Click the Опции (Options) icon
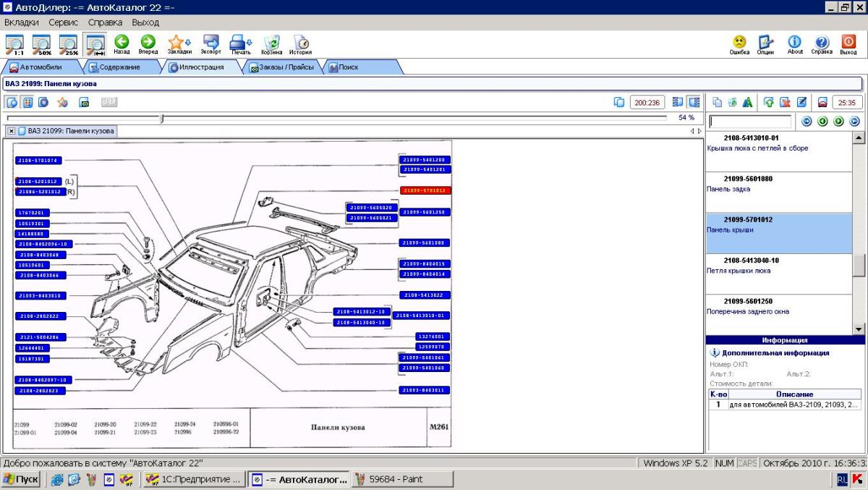The image size is (868, 490). coord(765,42)
